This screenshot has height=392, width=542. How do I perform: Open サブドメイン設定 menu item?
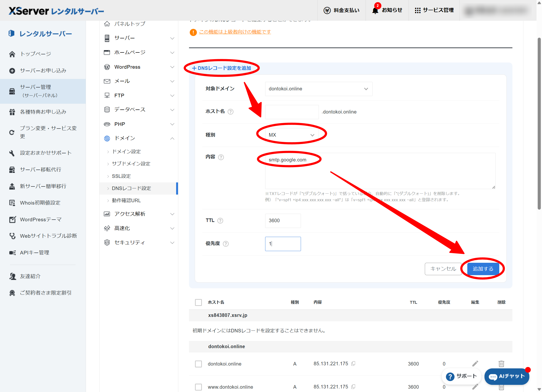(x=131, y=164)
